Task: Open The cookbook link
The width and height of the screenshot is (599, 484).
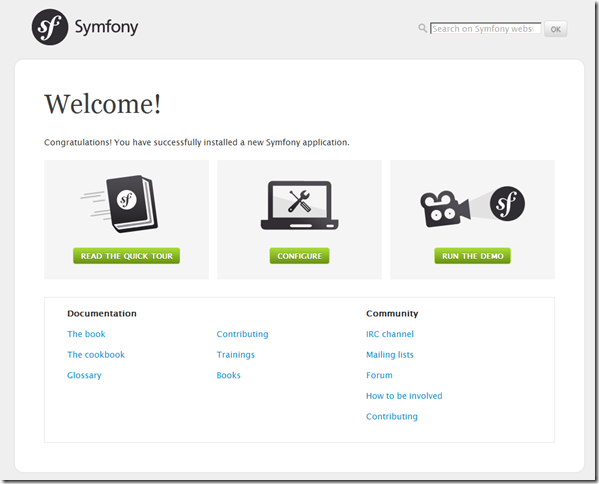Action: pyautogui.click(x=96, y=355)
